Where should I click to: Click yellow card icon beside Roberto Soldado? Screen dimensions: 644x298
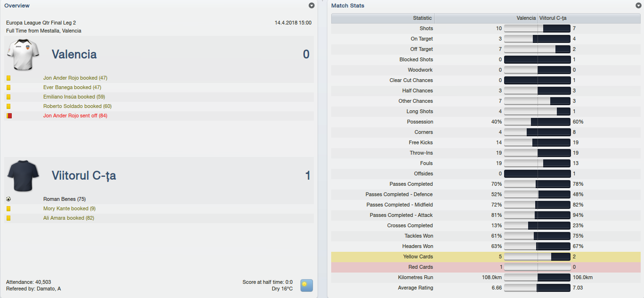pyautogui.click(x=8, y=106)
